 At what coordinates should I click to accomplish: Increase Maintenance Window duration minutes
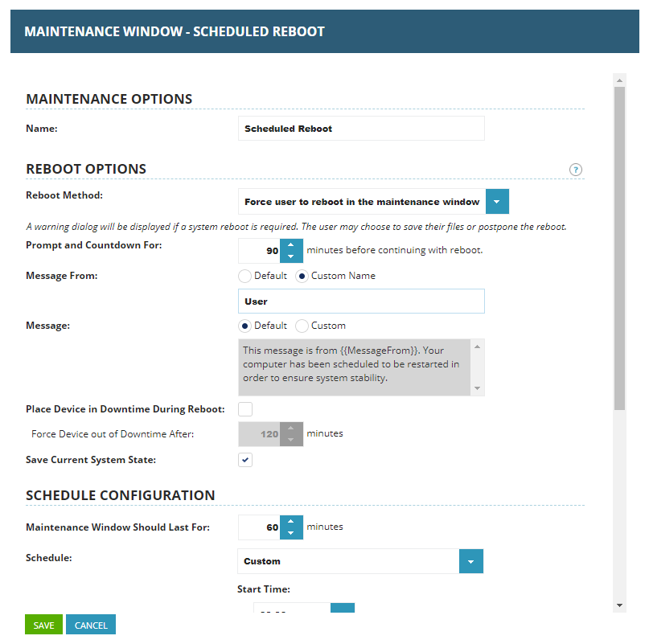[291, 522]
